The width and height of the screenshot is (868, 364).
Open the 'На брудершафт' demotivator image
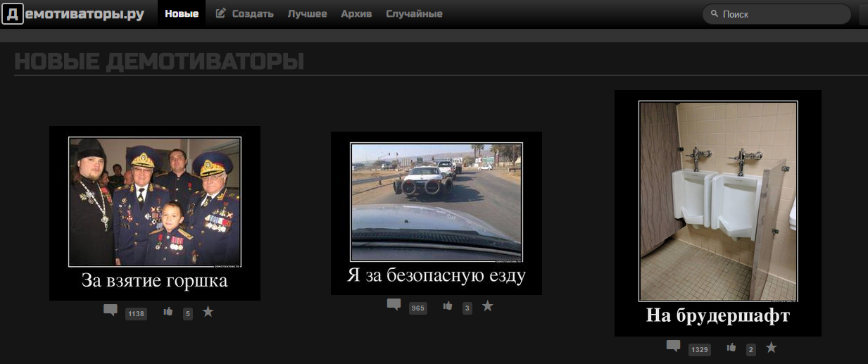(718, 201)
